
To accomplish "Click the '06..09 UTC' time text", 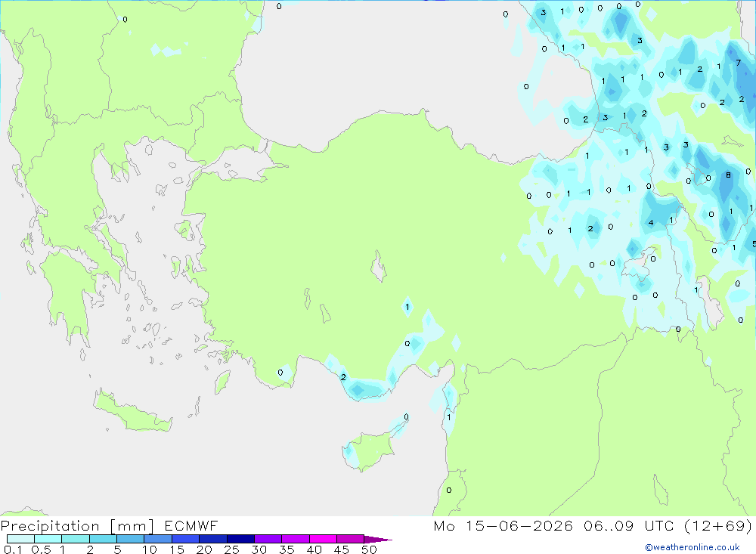I will [x=629, y=525].
